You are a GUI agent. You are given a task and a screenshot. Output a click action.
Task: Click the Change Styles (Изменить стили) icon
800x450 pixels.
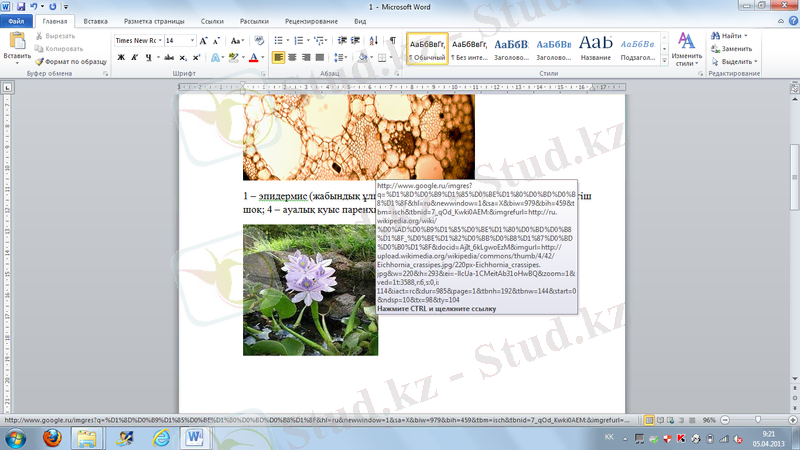pyautogui.click(x=686, y=42)
